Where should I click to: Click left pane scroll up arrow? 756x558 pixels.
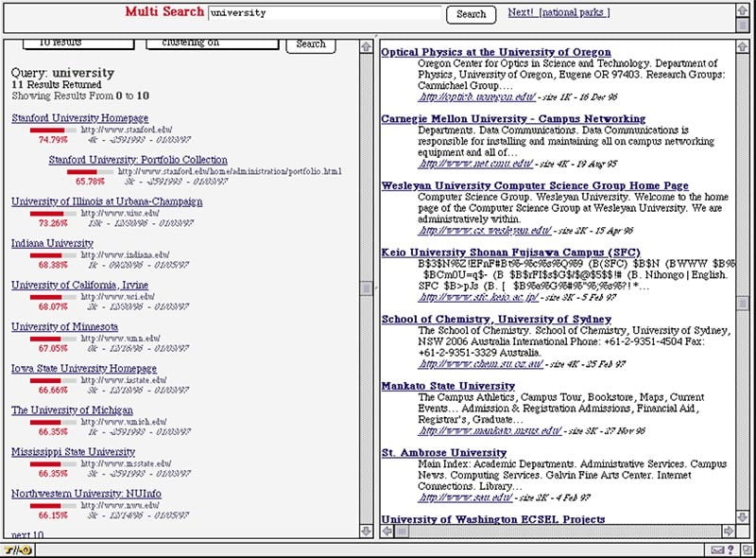pyautogui.click(x=367, y=45)
